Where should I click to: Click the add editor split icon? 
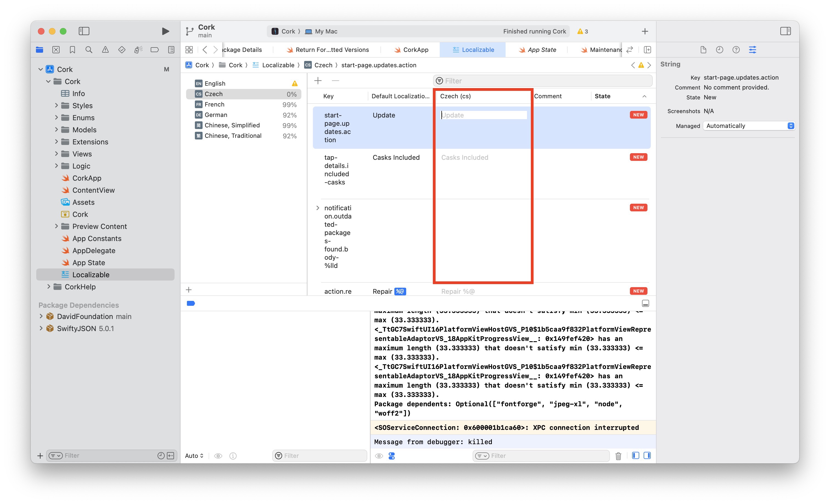[x=647, y=50]
